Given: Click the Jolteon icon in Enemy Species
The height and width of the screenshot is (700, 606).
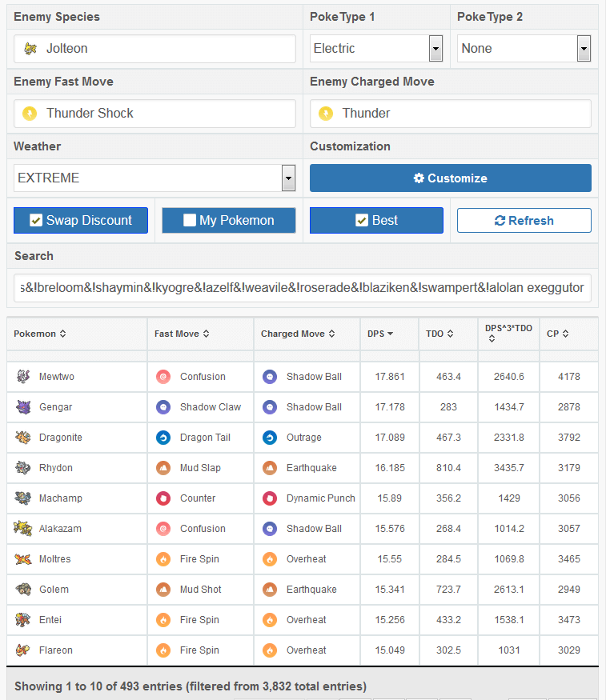Looking at the screenshot, I should pos(30,48).
